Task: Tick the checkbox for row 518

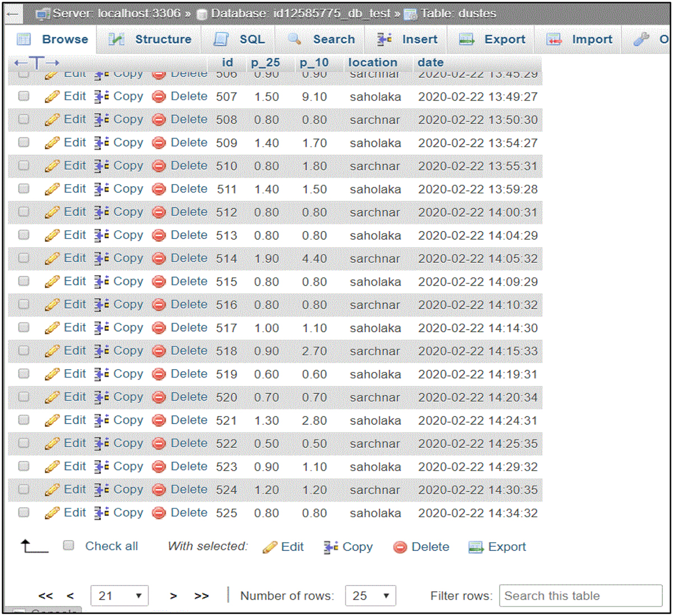Action: point(24,350)
